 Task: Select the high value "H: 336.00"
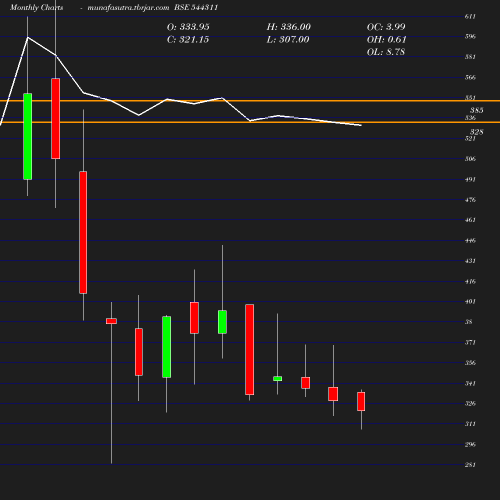(x=289, y=27)
